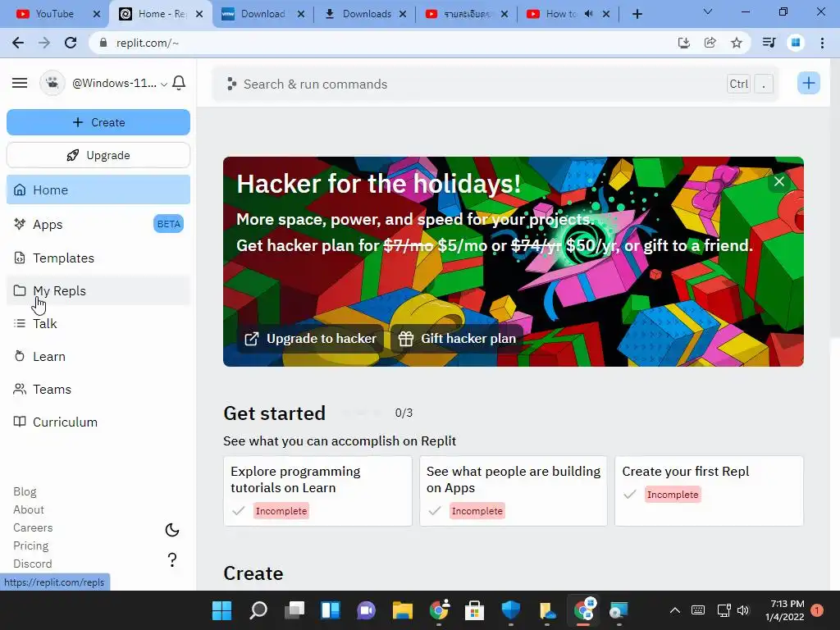Open the About link
Image resolution: width=840 pixels, height=630 pixels.
29,509
